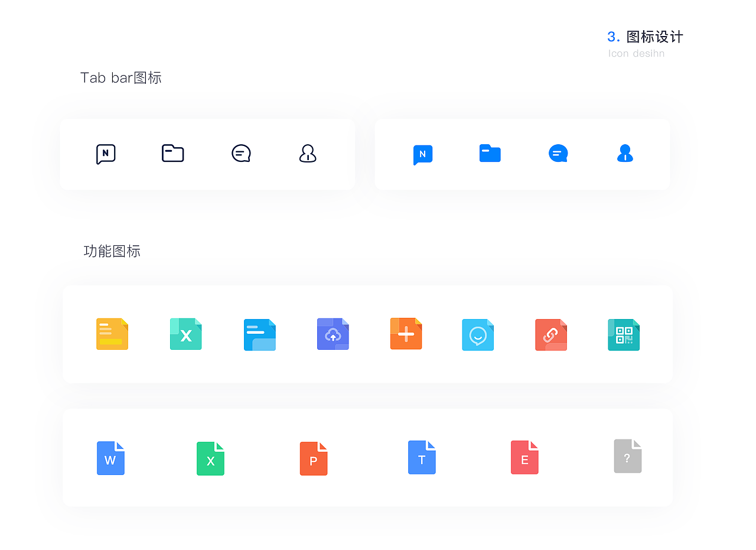Screen dimensions: 756x550
Task: Select the '功能图标' section label
Action: [x=112, y=251]
